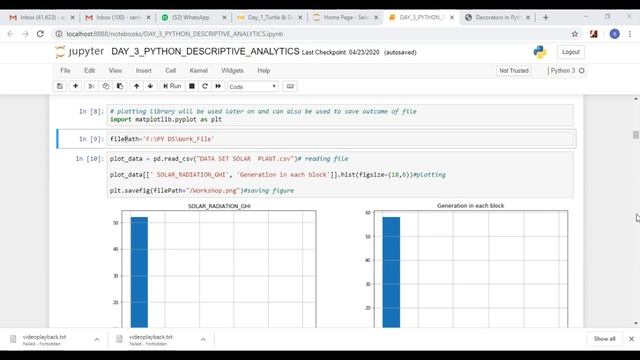Click the Python logo icon
The height and width of the screenshot is (360, 640).
pyautogui.click(x=540, y=52)
